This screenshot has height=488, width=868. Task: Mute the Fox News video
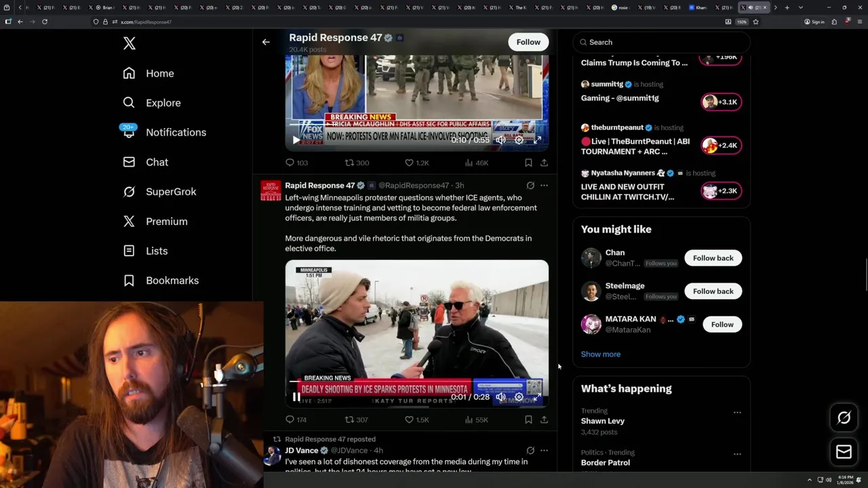click(500, 140)
